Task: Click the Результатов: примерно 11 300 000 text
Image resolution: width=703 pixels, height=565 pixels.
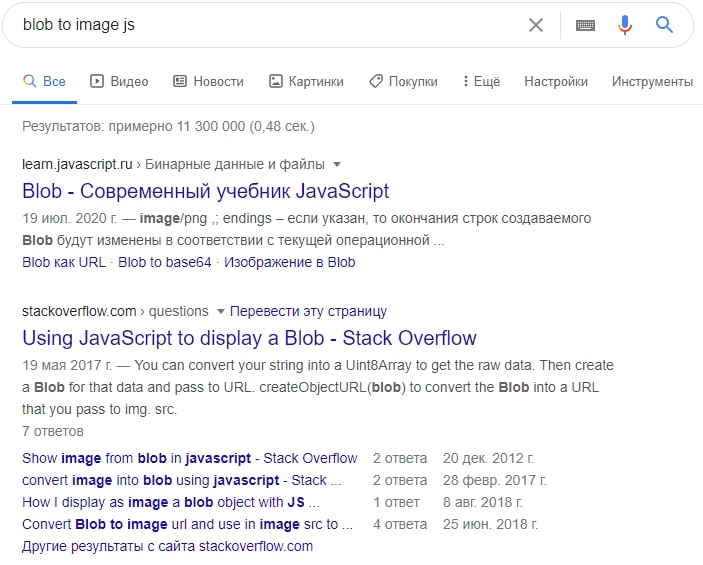Action: (168, 126)
